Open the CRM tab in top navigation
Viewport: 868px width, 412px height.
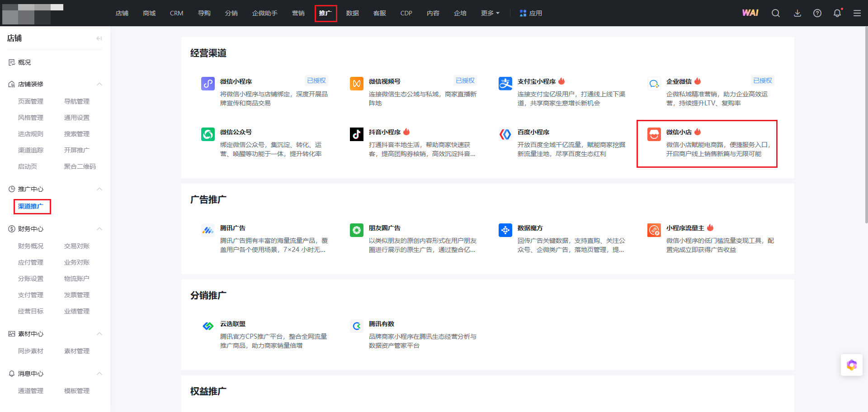pos(176,13)
